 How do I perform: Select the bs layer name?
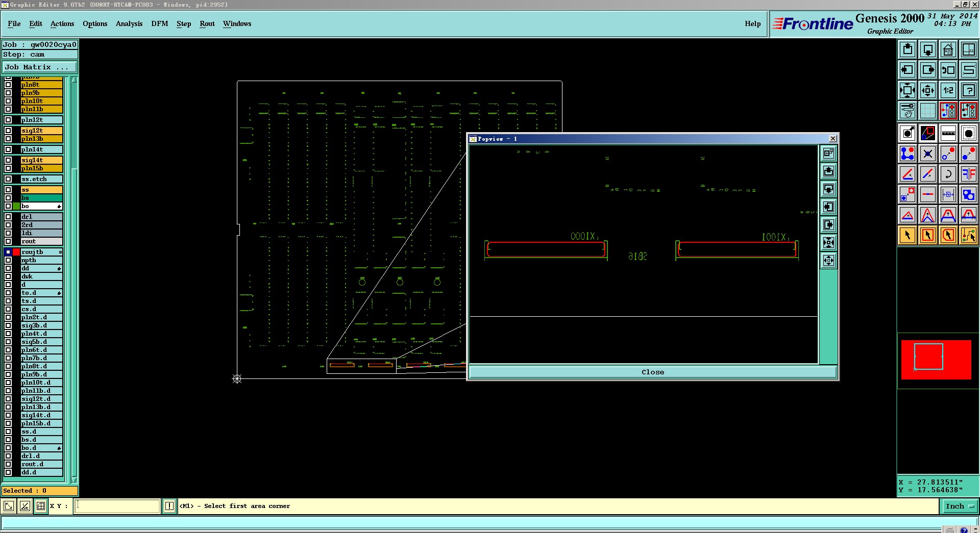(x=41, y=198)
